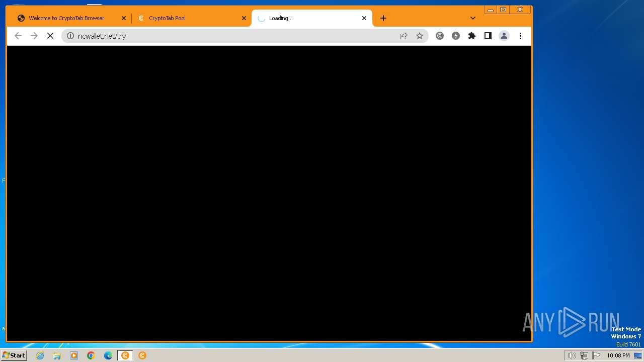The height and width of the screenshot is (362, 644).
Task: Launch Microsoft Edge from taskbar
Action: click(108, 355)
